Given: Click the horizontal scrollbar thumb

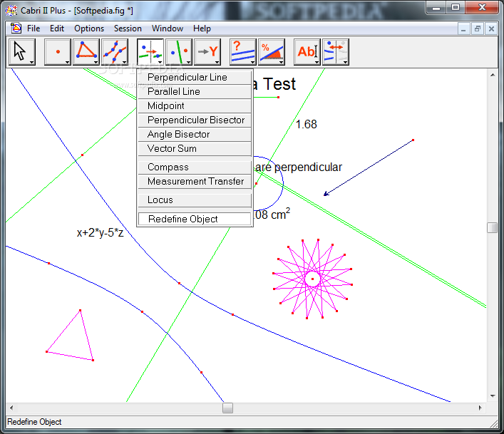Looking at the screenshot, I should coord(227,408).
